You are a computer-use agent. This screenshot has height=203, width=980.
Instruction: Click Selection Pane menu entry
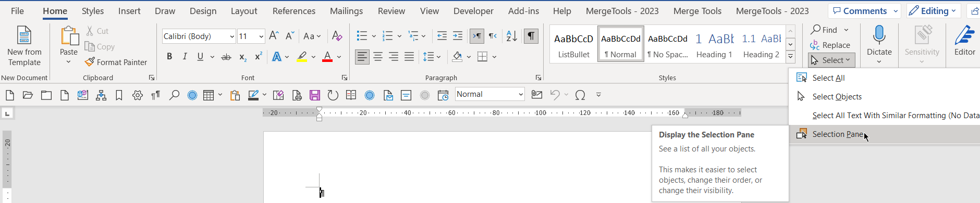pyautogui.click(x=884, y=134)
